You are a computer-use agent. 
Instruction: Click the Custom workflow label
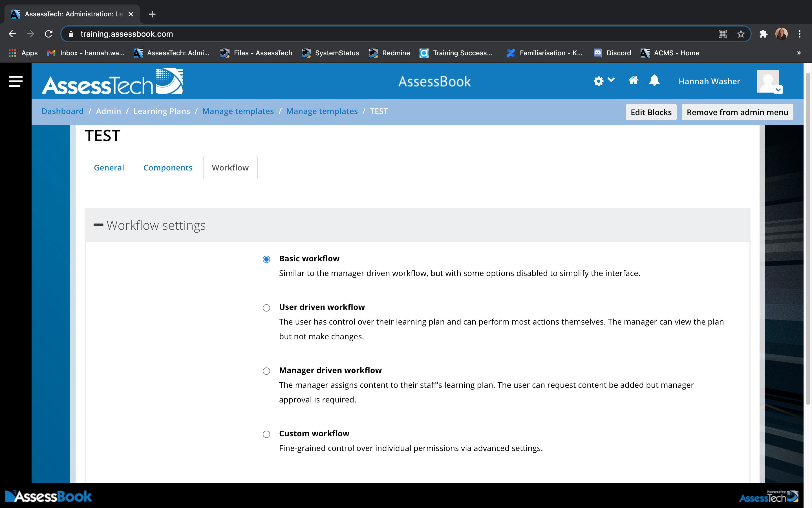(x=314, y=433)
